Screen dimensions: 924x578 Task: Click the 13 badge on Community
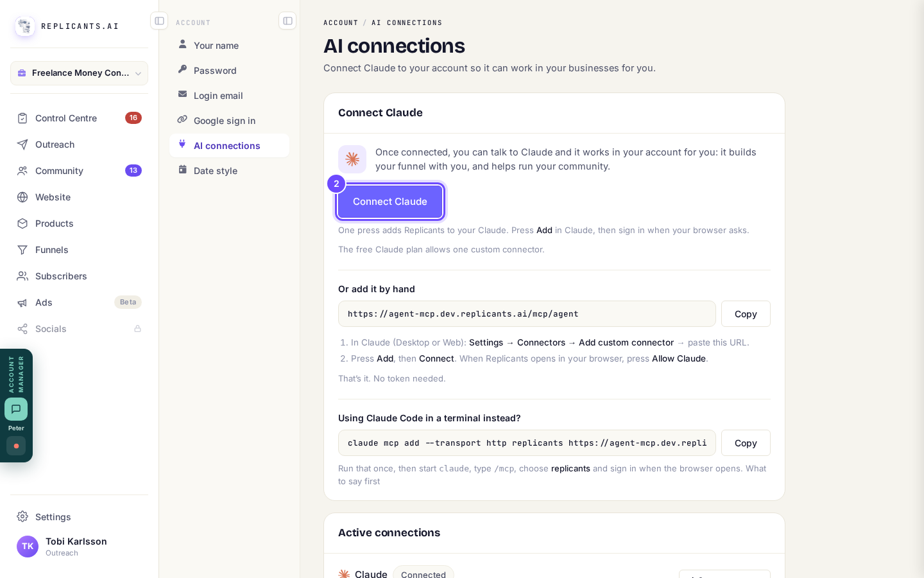pyautogui.click(x=133, y=170)
